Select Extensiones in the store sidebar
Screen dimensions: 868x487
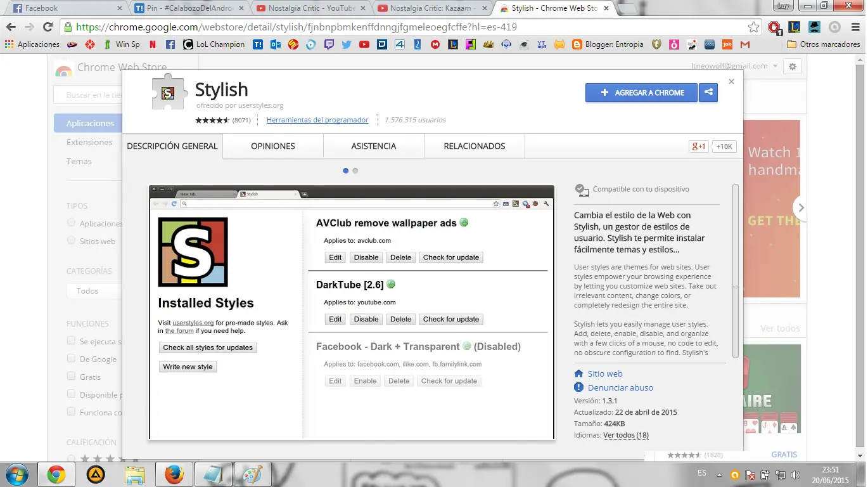click(89, 143)
